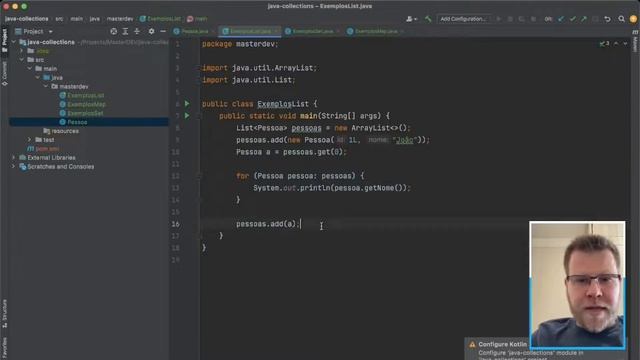Click masterdev in the breadcrumb bar

point(120,19)
